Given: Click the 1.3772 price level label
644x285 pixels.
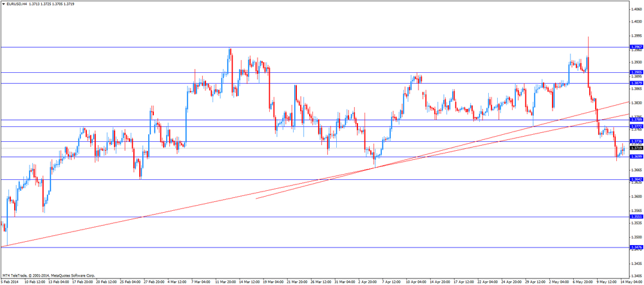Looking at the screenshot, I should point(637,126).
